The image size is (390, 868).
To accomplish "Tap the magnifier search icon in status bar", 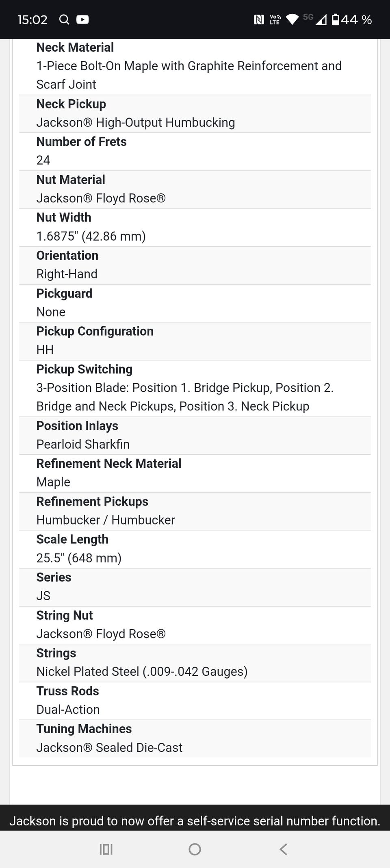I will (64, 20).
